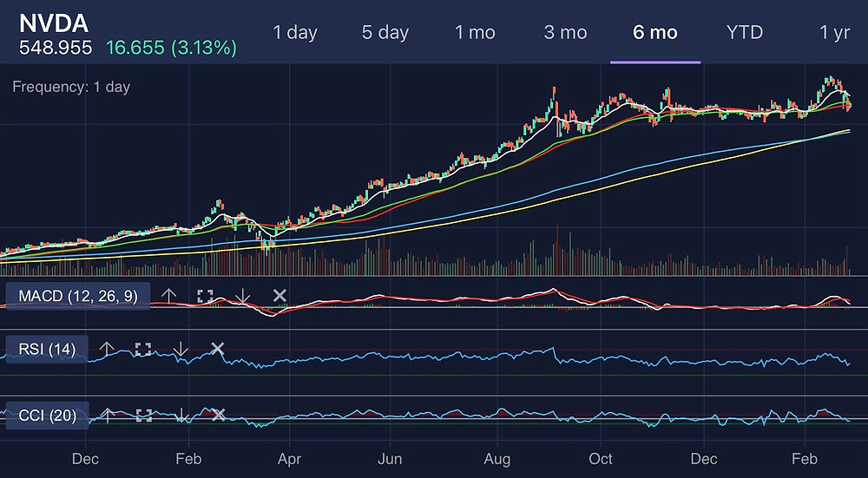Click the Oct axis label
Image resolution: width=868 pixels, height=478 pixels.
[x=601, y=459]
